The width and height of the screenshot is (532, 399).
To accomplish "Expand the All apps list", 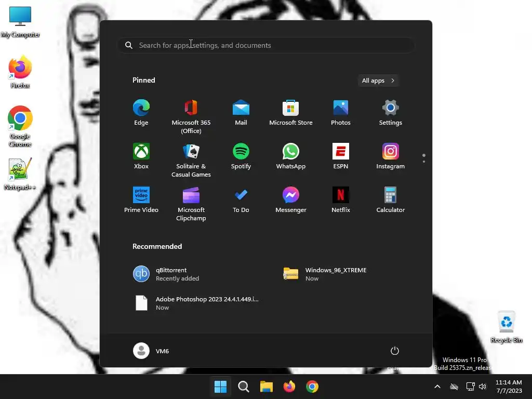I will 378,81.
